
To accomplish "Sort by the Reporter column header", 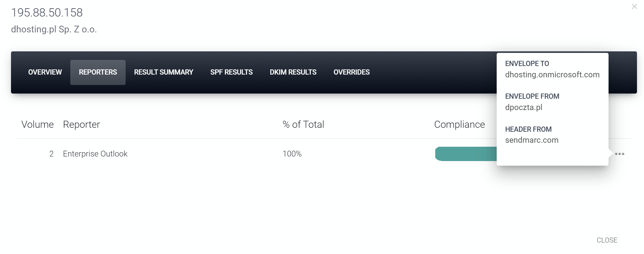I will tap(81, 124).
